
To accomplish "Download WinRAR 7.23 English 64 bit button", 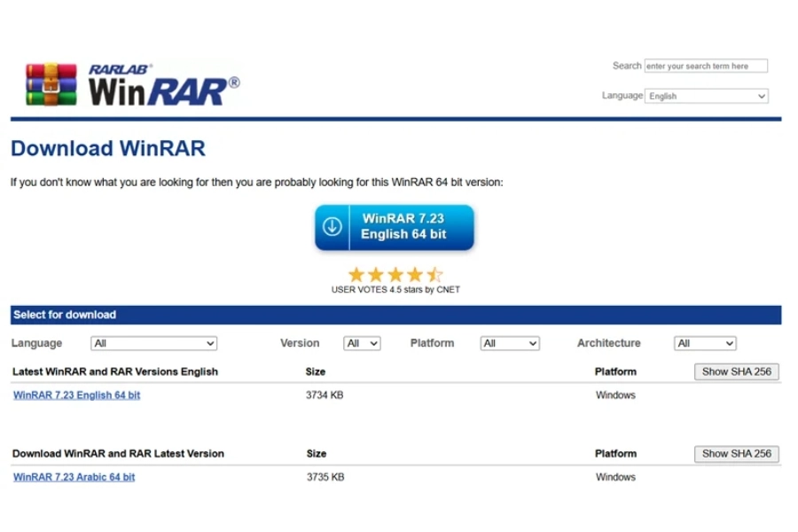I will pyautogui.click(x=395, y=227).
